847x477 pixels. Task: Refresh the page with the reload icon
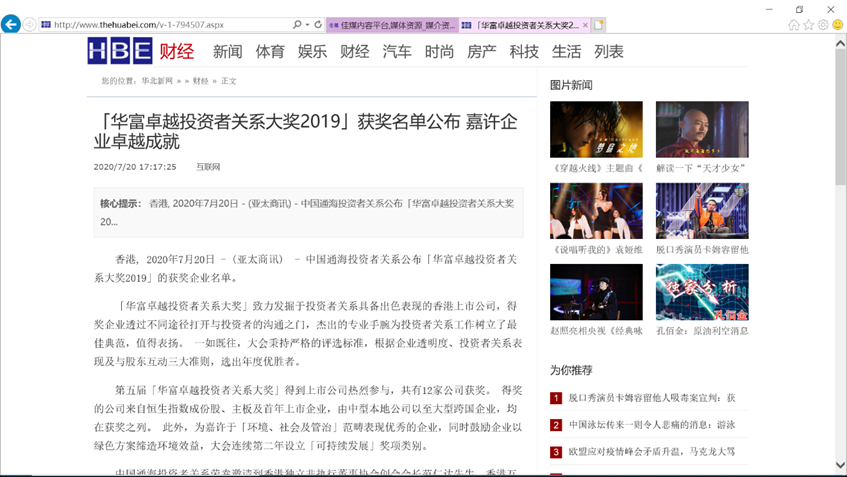pyautogui.click(x=318, y=24)
